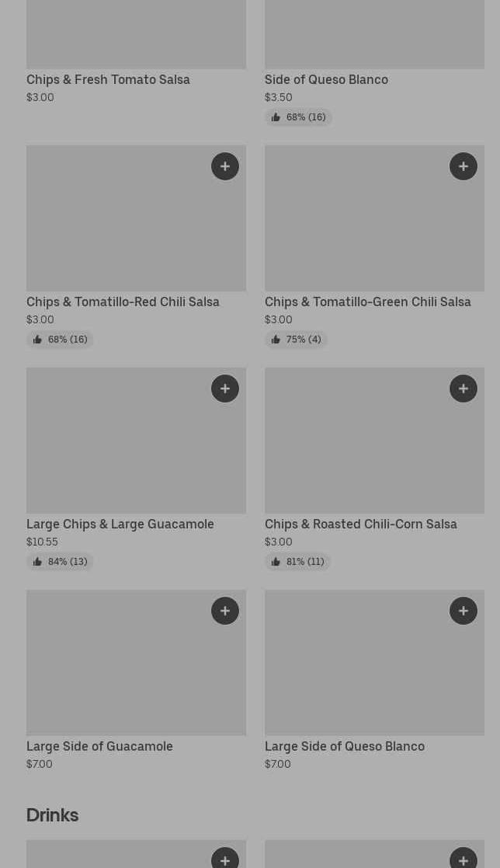The height and width of the screenshot is (868, 500).
Task: Open Chips & Fresh Tomato Salsa item
Action: pyautogui.click(x=108, y=79)
